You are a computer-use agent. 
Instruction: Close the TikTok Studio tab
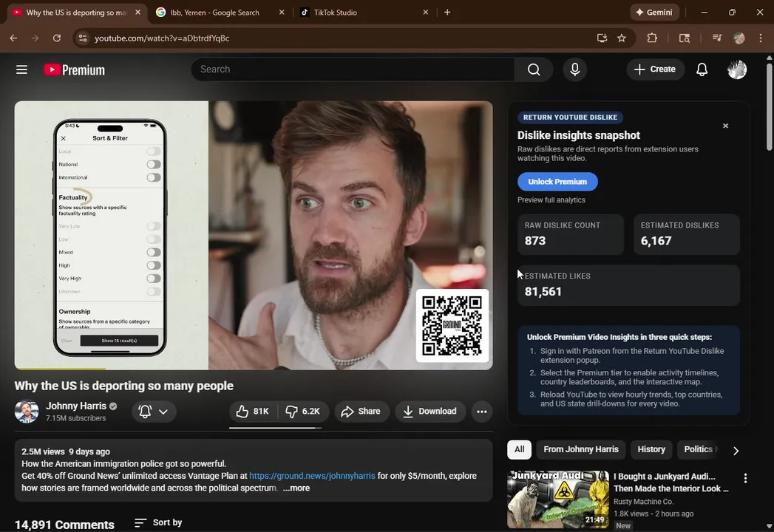click(426, 13)
